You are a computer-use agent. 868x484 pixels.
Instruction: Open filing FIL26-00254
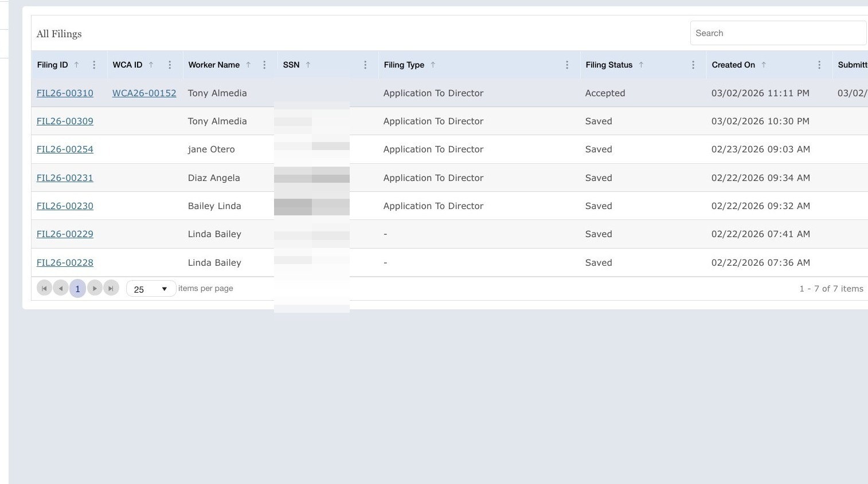click(65, 149)
